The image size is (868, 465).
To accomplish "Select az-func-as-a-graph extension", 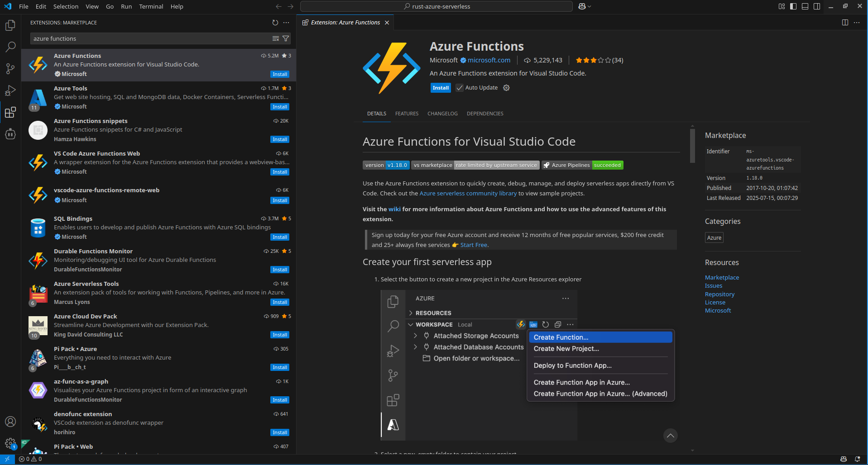I will [x=158, y=391].
